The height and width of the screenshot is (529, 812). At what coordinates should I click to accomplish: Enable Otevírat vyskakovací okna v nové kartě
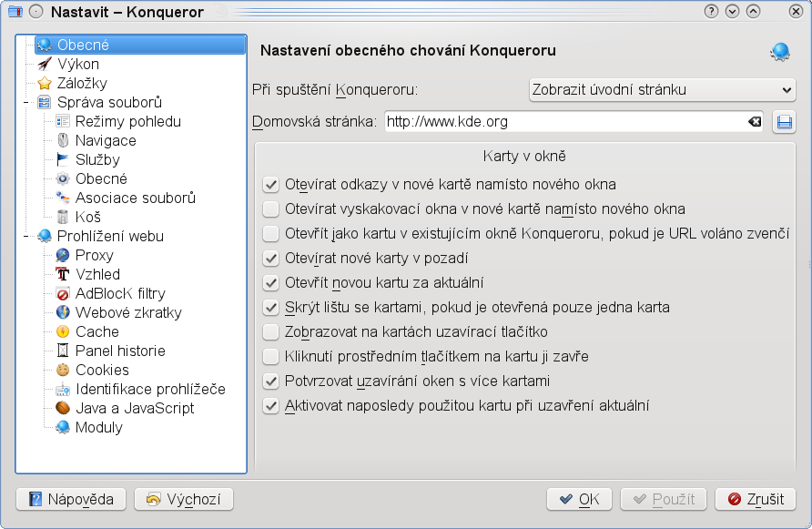(x=271, y=209)
